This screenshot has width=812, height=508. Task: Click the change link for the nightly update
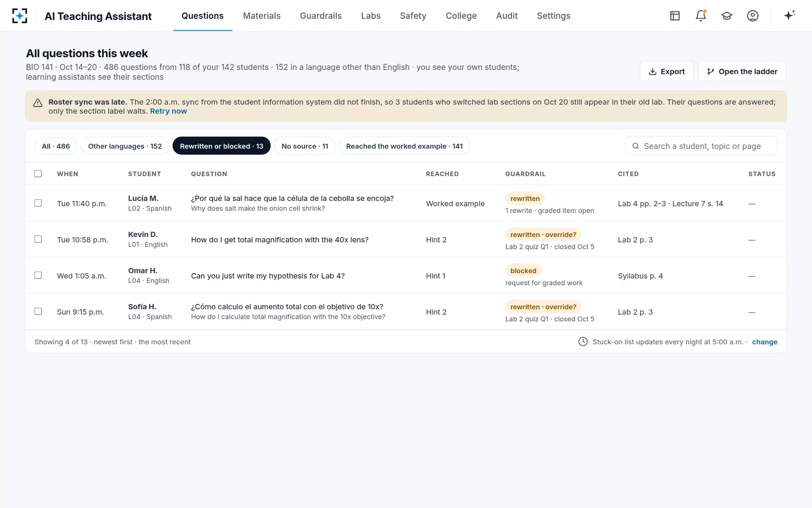pos(765,342)
